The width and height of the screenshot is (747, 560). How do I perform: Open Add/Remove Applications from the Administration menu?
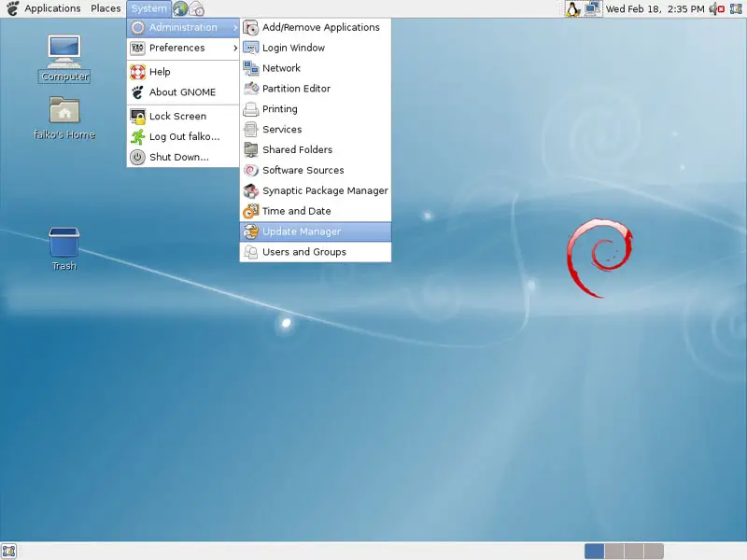[x=315, y=28]
